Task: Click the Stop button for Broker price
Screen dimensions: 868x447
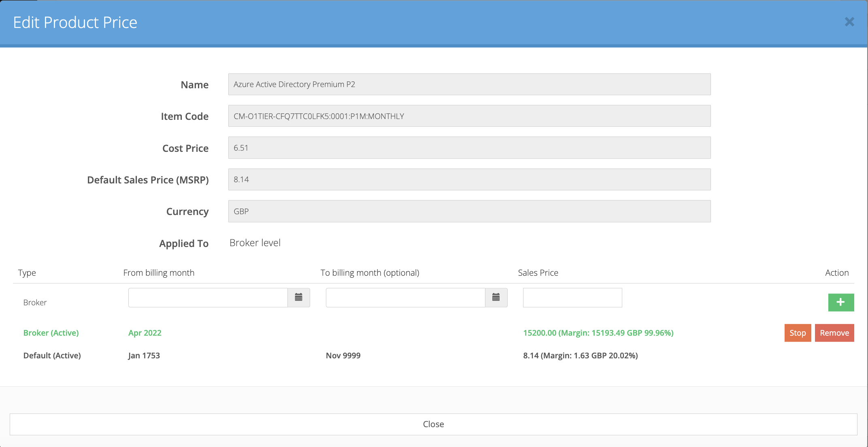Action: click(798, 333)
